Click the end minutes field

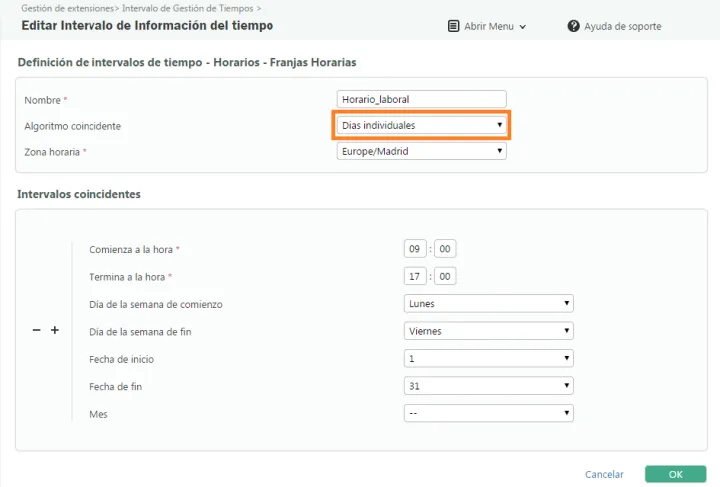pyautogui.click(x=445, y=276)
